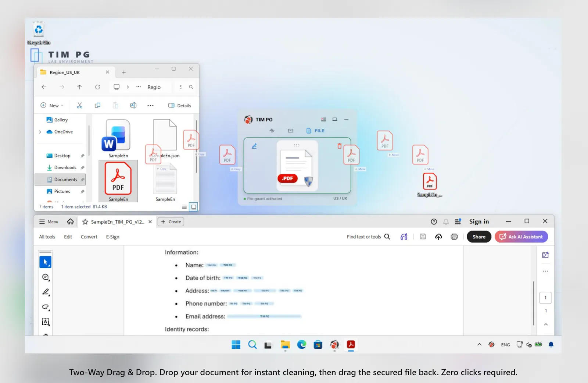Choose the Select arrow tool in Acrobat
The height and width of the screenshot is (383, 588).
[x=46, y=262]
